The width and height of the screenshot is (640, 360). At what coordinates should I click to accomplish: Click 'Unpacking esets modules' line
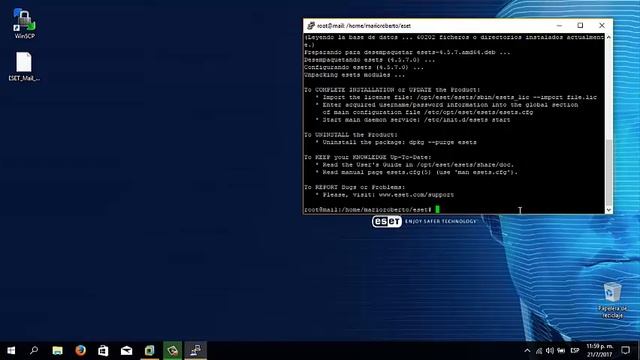(354, 75)
